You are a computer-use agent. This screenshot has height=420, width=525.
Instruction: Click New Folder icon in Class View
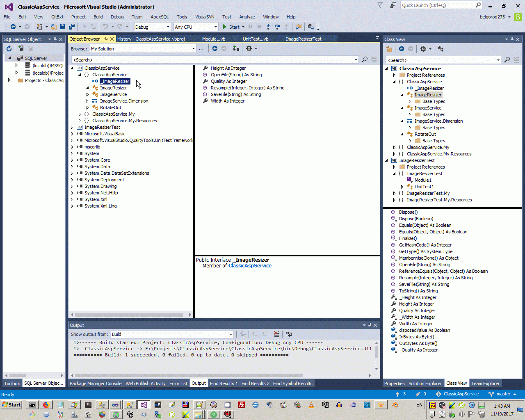click(390, 49)
